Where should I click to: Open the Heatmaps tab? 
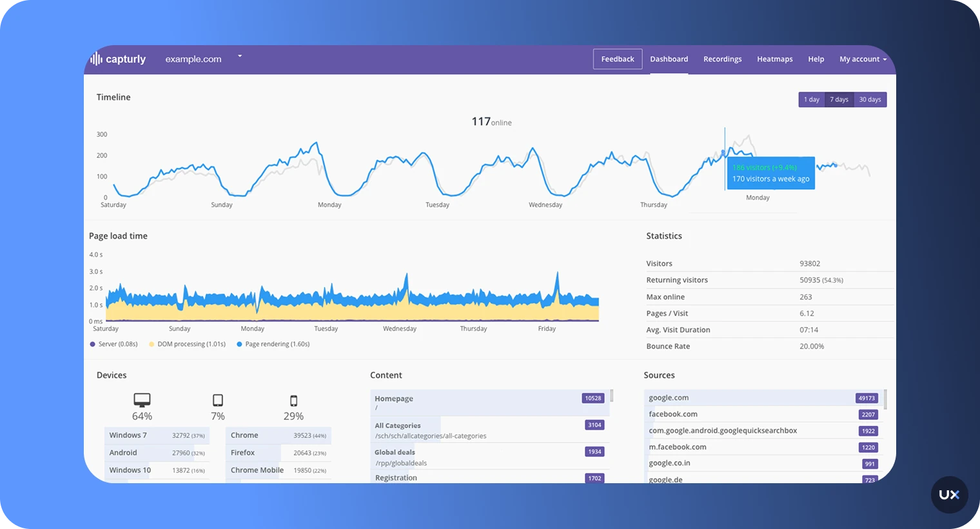(774, 59)
